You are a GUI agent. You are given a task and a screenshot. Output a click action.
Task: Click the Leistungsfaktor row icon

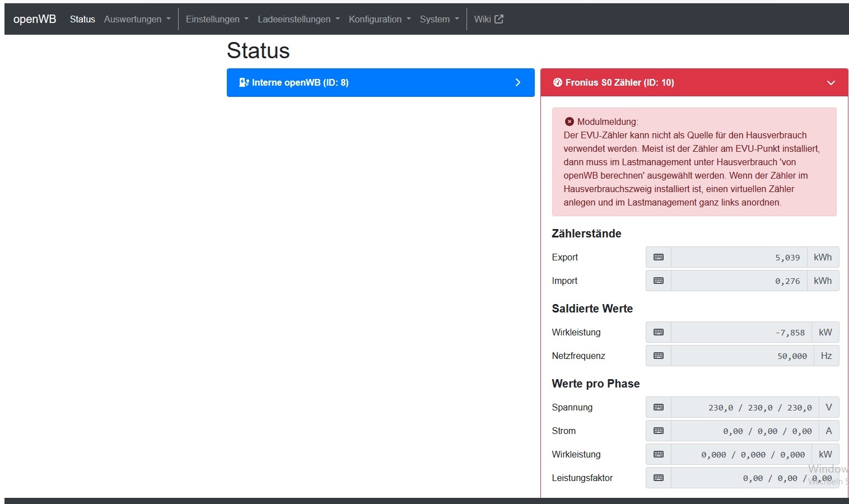click(x=659, y=478)
